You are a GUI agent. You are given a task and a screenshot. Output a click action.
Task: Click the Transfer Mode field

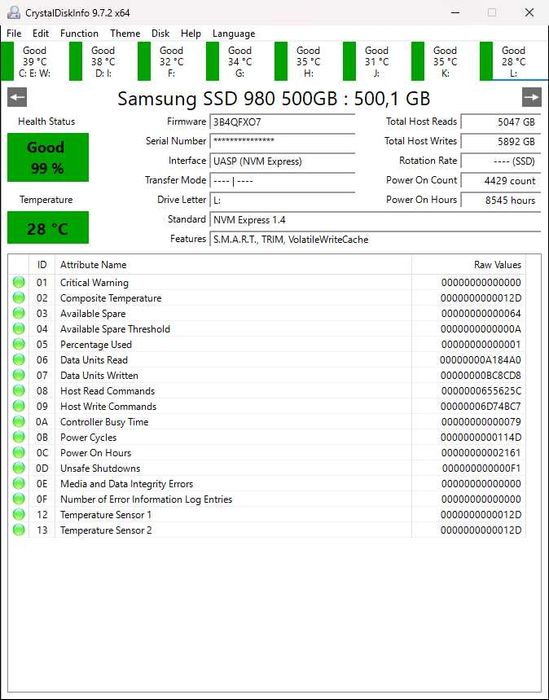coord(282,180)
